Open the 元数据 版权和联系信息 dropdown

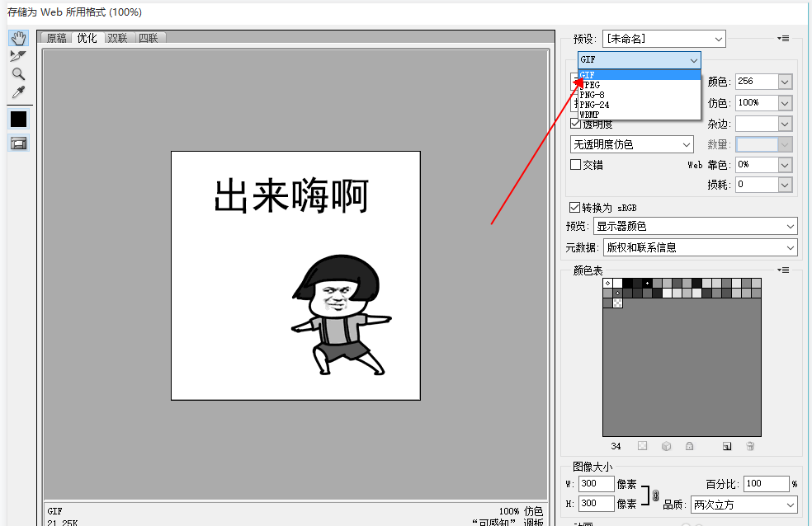700,247
